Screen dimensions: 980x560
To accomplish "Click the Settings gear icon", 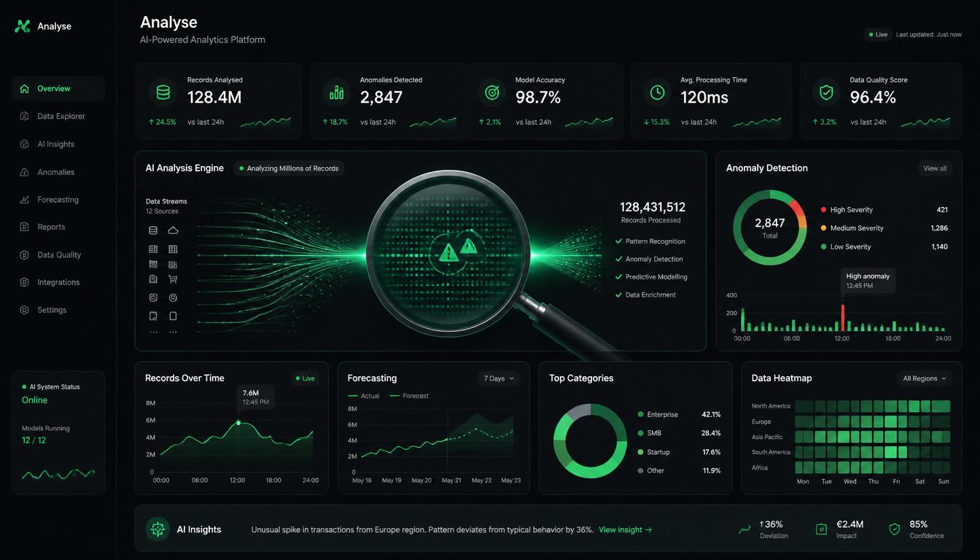I will point(24,310).
